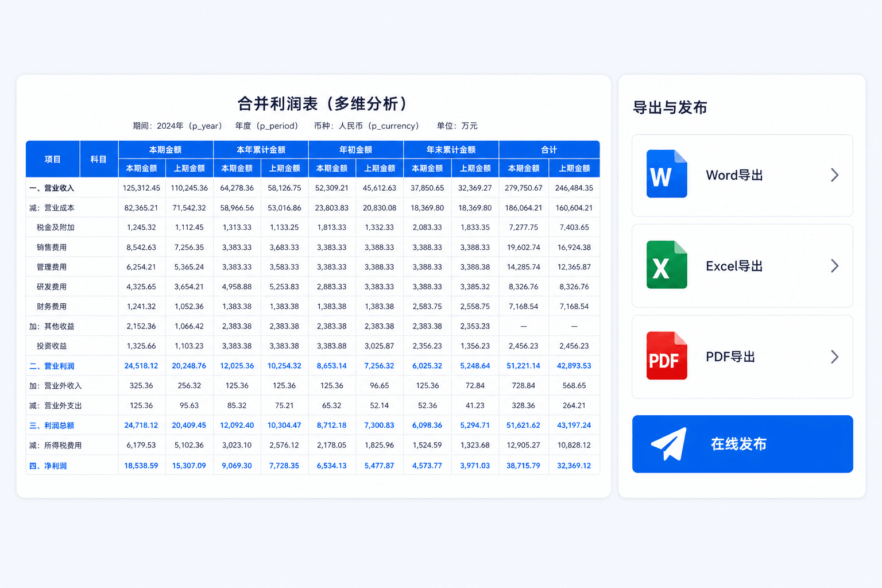Click the cell showing 19,602.74
The height and width of the screenshot is (588, 882).
(524, 247)
